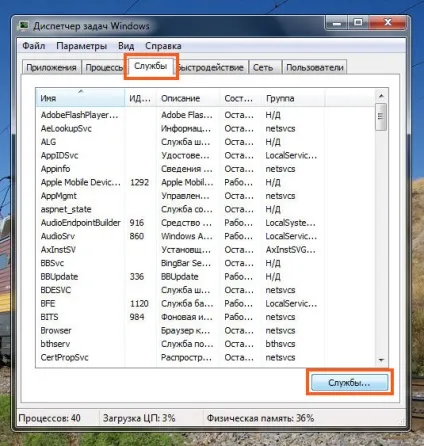Click the Службы... button
This screenshot has height=446, width=424.
click(x=349, y=382)
